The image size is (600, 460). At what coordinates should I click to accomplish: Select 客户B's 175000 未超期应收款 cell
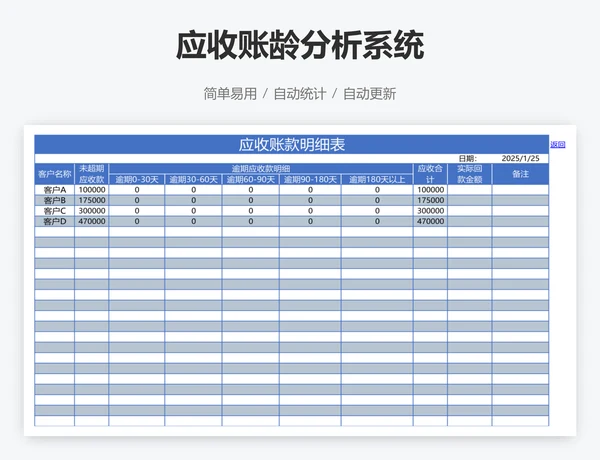coord(91,200)
